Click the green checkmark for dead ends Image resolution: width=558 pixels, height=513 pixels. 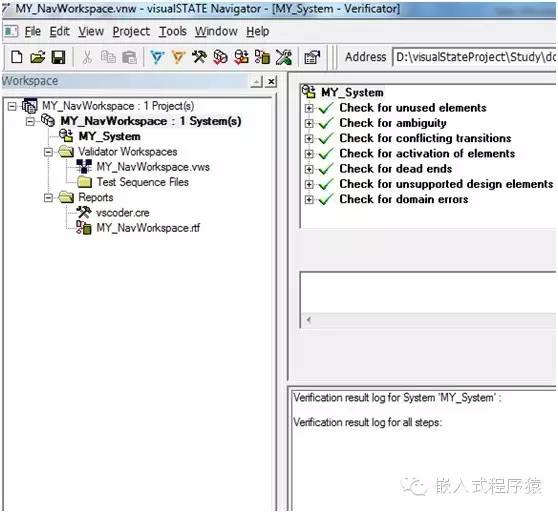coord(326,169)
